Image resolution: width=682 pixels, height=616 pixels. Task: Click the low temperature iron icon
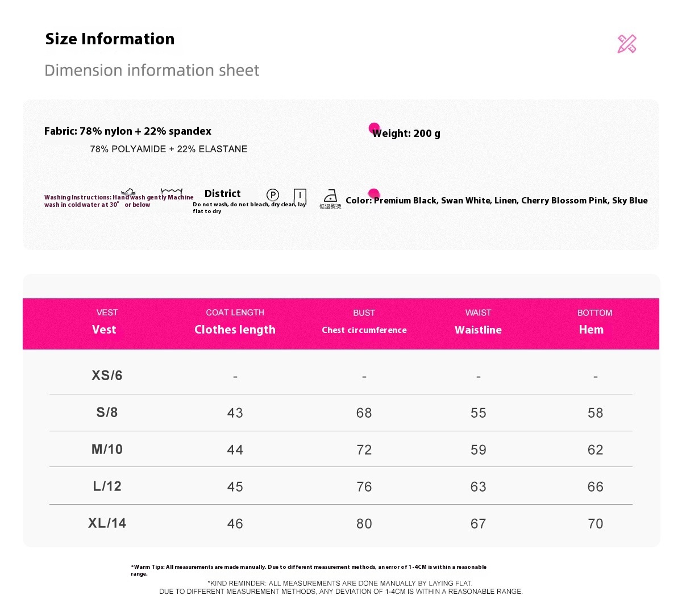click(x=330, y=196)
